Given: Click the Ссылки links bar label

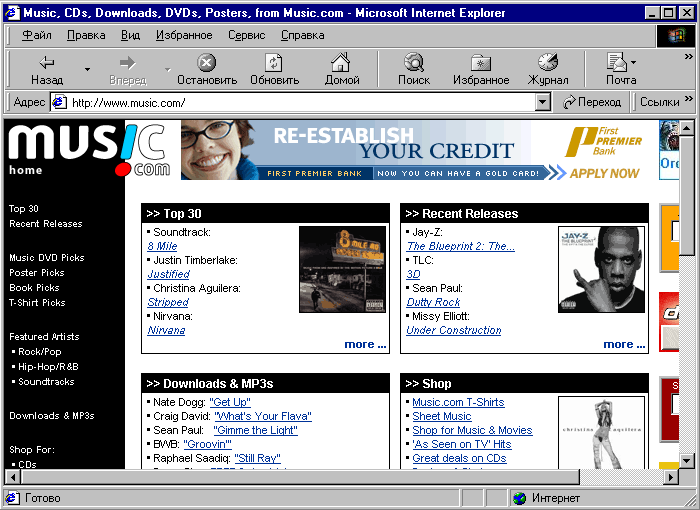Looking at the screenshot, I should pyautogui.click(x=659, y=102).
